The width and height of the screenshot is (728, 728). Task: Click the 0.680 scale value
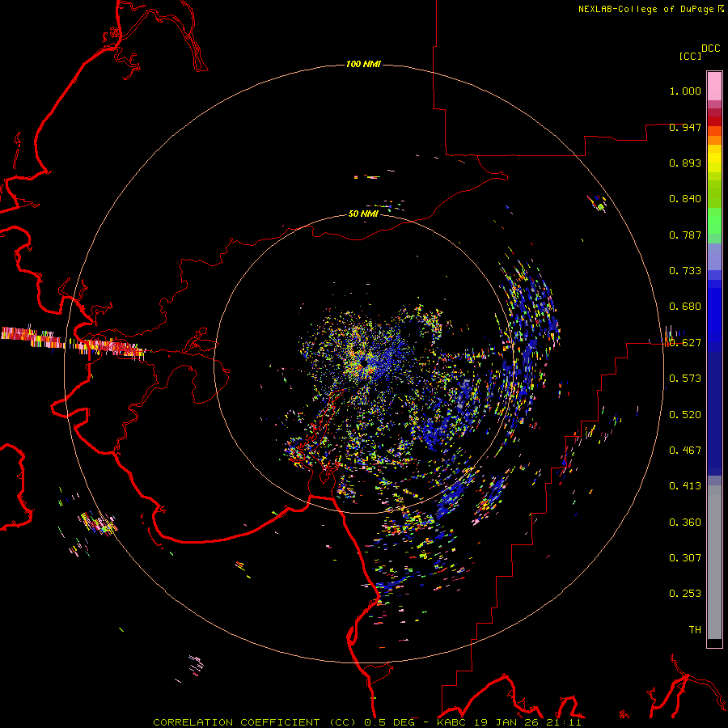[x=685, y=307]
